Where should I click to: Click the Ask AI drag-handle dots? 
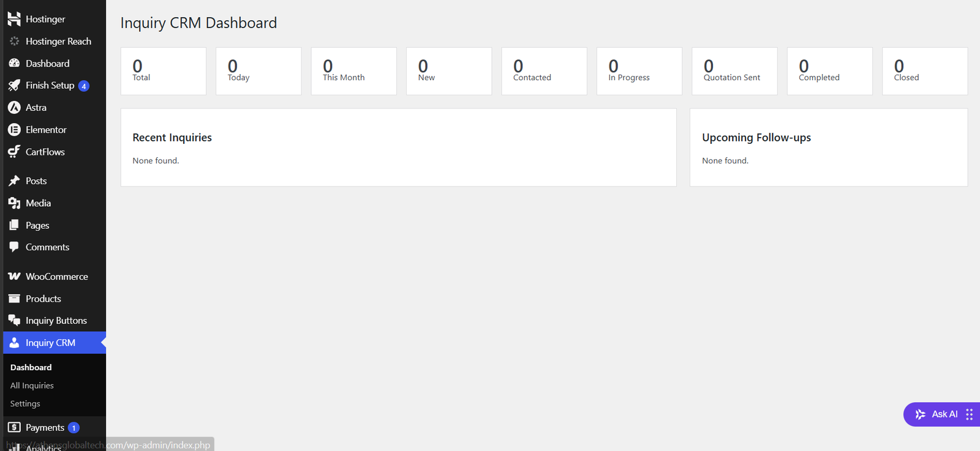[x=970, y=414]
